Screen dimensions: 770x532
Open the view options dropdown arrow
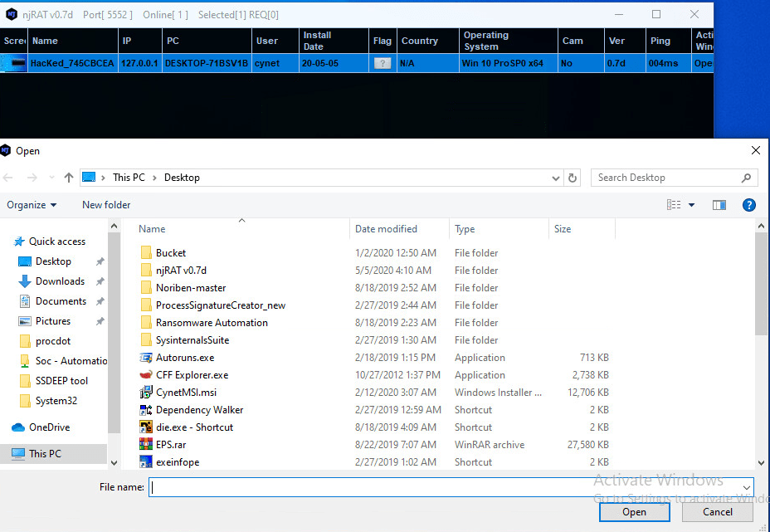[x=691, y=205]
